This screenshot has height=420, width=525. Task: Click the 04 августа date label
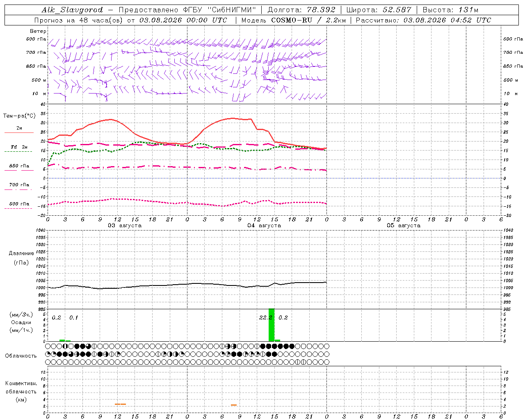[x=264, y=226]
